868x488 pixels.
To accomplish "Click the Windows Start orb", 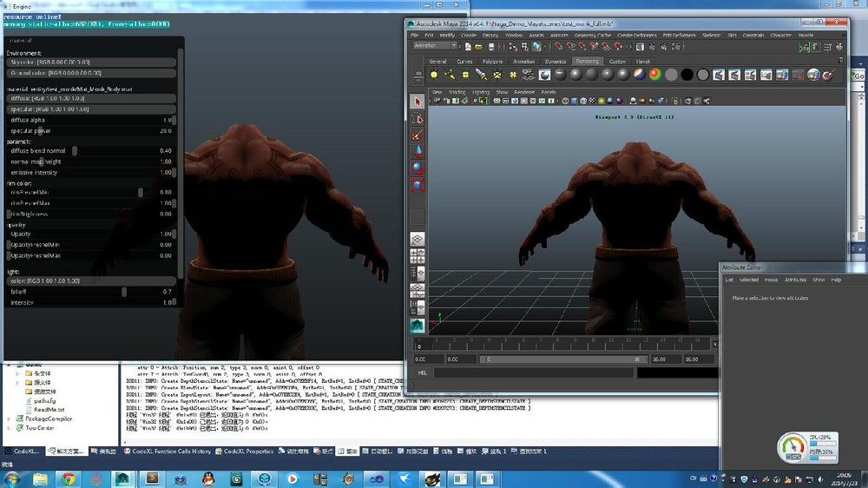I will pyautogui.click(x=12, y=478).
